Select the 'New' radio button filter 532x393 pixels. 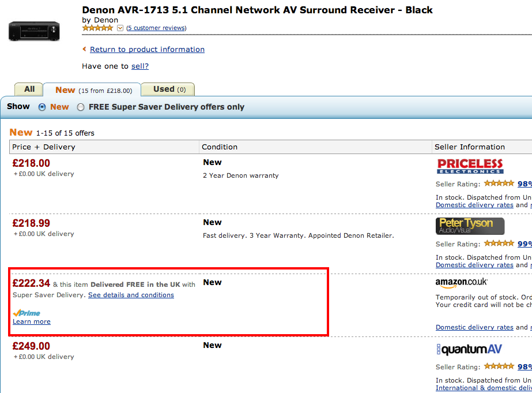coord(42,107)
